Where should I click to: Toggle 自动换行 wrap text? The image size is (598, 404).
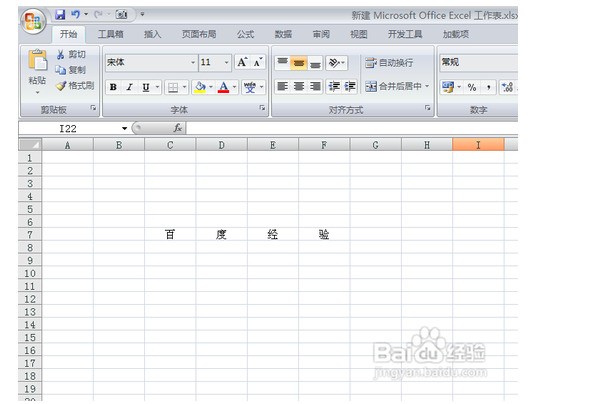(x=389, y=63)
